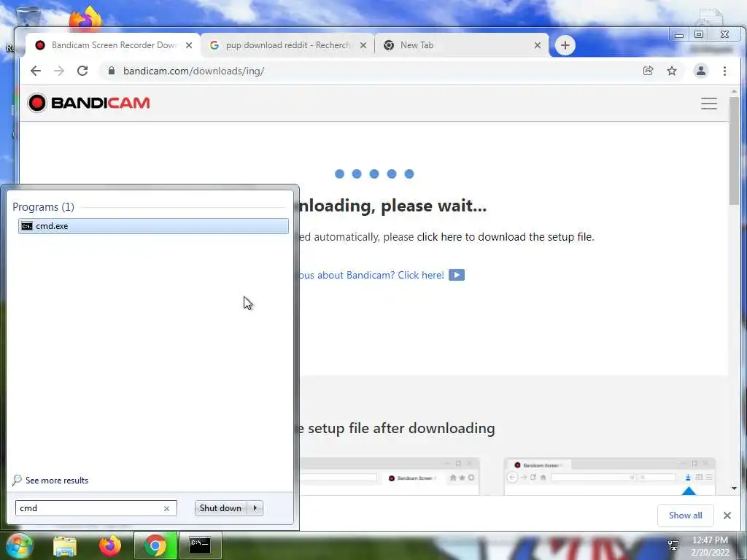Click the Chrome taskbar icon
This screenshot has height=560, width=747.
pyautogui.click(x=155, y=545)
